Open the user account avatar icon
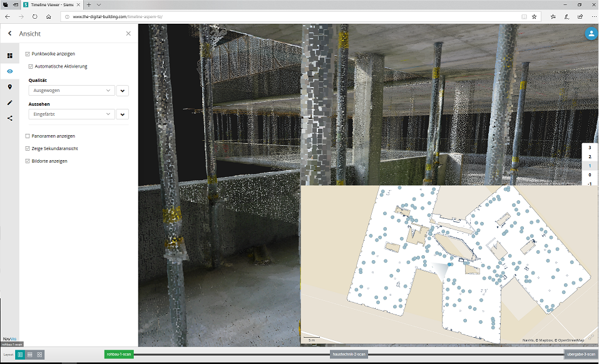Screen dimensions: 599x364 (x=590, y=34)
